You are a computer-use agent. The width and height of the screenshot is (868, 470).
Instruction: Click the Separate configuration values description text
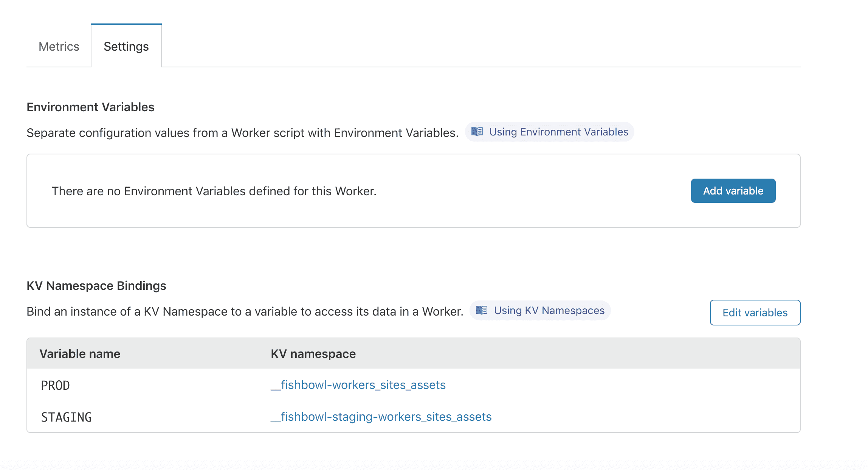tap(242, 133)
